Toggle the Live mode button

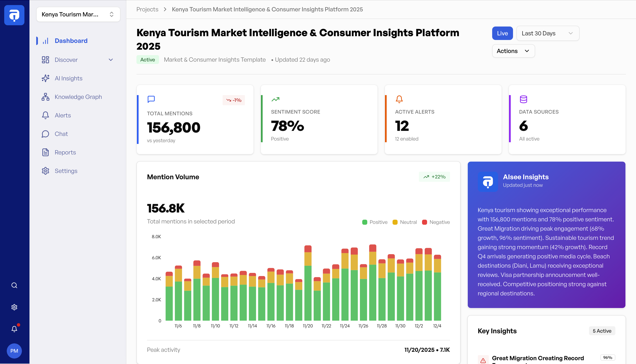(502, 33)
